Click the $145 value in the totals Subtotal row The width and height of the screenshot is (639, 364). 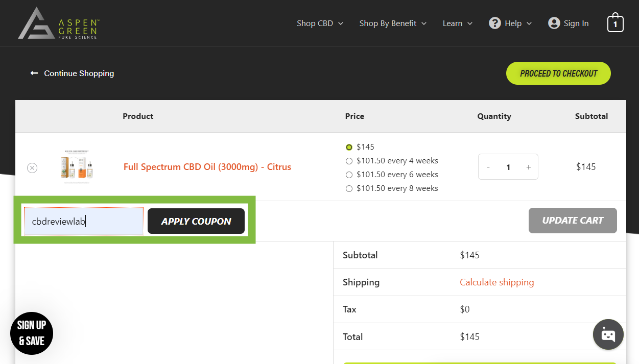tap(469, 255)
